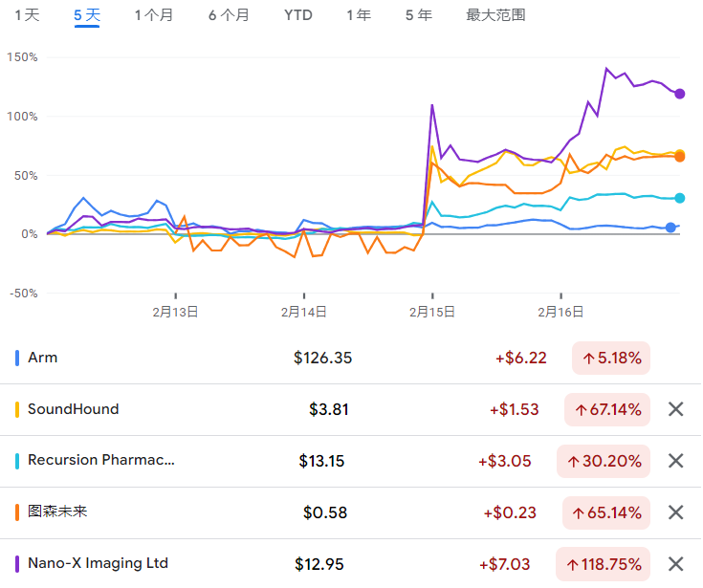Screen dimensions: 703x588
Task: Click the orange endpoint dot on chart
Action: point(680,157)
